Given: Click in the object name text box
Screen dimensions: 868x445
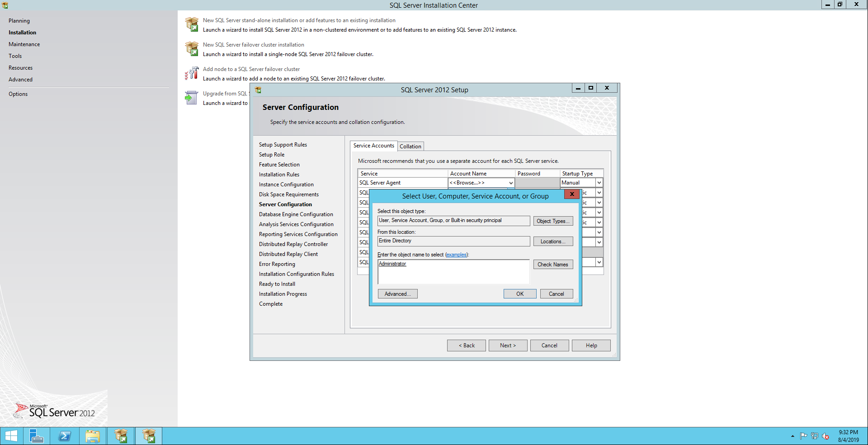Looking at the screenshot, I should click(x=453, y=274).
